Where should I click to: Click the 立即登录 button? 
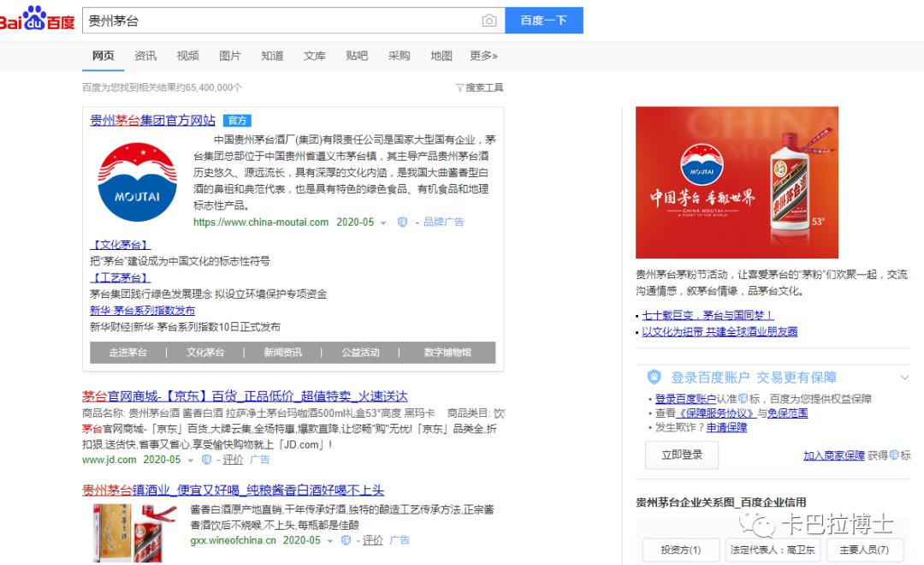(680, 455)
